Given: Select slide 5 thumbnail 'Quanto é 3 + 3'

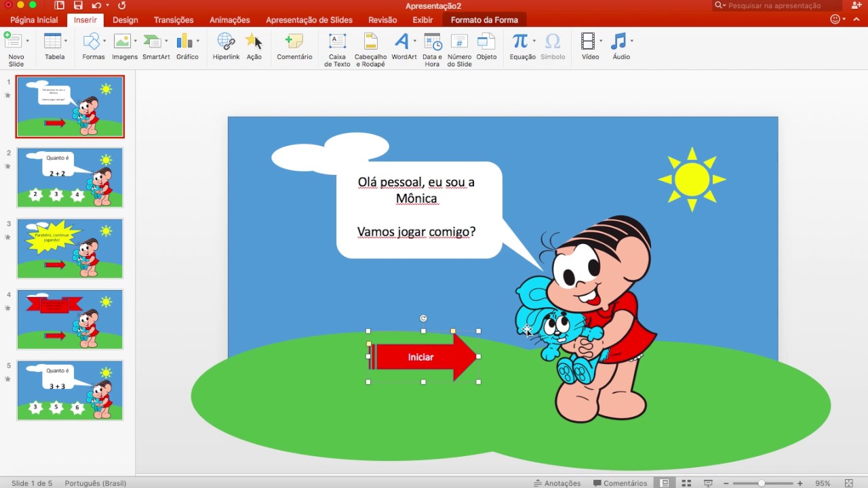Looking at the screenshot, I should [70, 390].
